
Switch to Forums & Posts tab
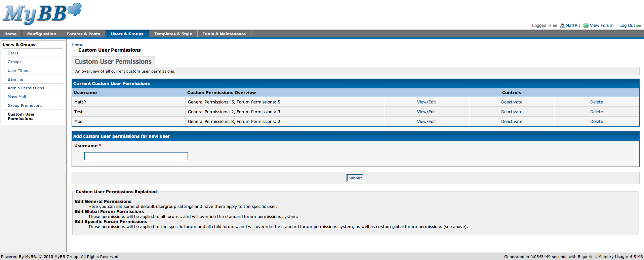(x=83, y=34)
